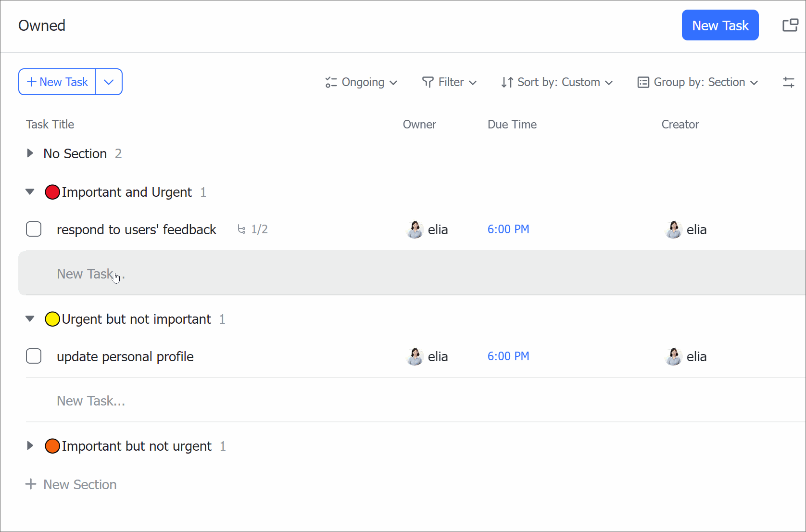Click the pop-out icon in top right corner

click(x=790, y=25)
